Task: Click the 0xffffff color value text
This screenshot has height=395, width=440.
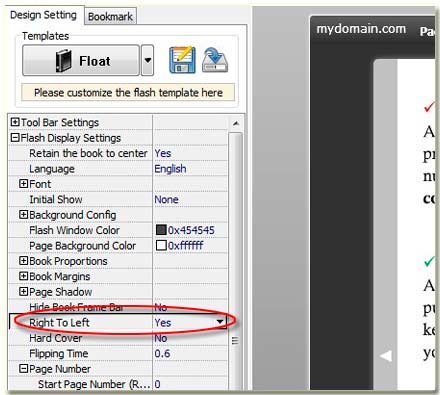Action: [186, 246]
